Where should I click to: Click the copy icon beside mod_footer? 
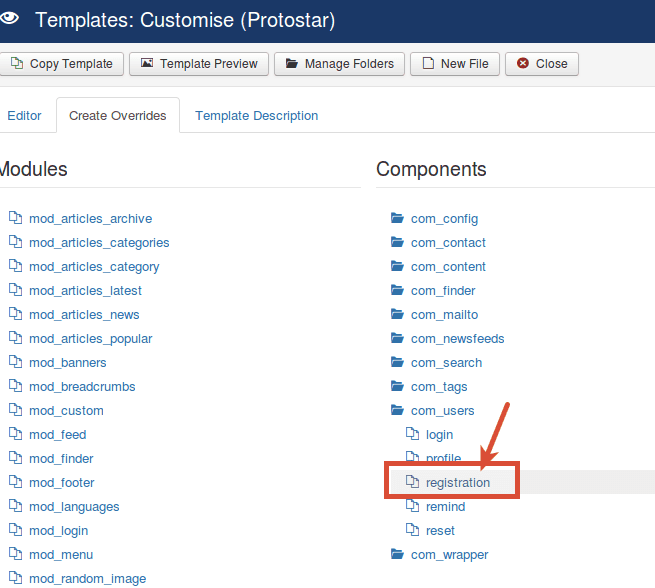(16, 482)
